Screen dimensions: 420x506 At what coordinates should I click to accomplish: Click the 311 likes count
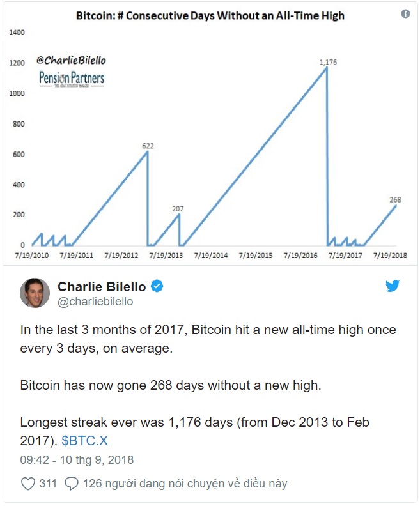[48, 484]
